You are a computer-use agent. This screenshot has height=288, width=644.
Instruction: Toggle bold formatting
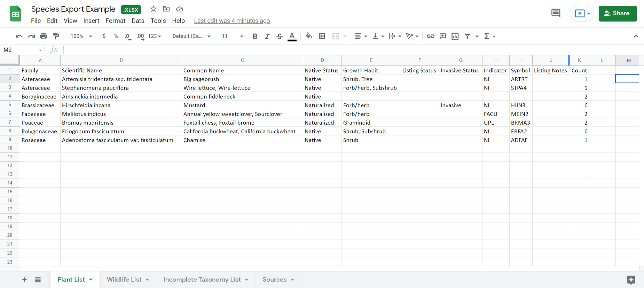point(255,36)
